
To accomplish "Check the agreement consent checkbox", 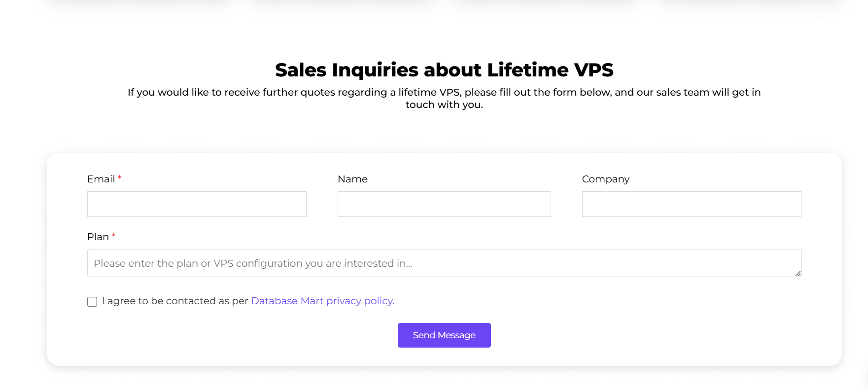I will pos(92,301).
